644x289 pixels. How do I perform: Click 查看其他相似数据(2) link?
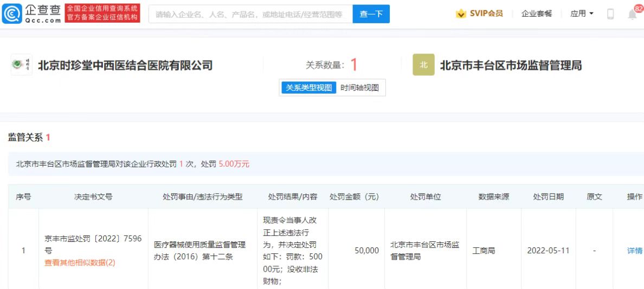(80, 263)
